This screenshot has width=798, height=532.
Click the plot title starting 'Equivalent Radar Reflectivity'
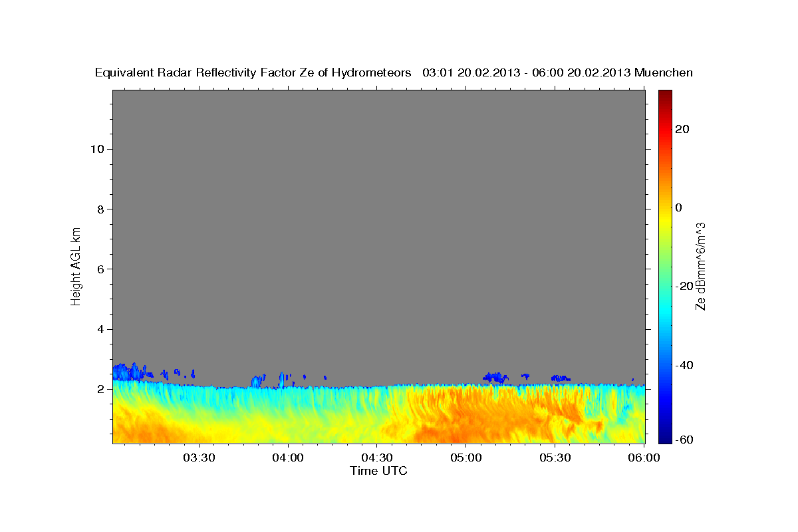(394, 72)
